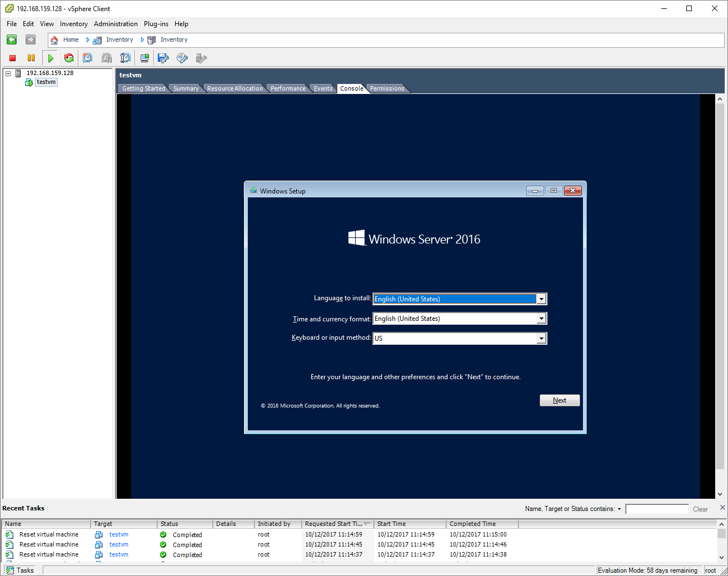
Task: Click the first Inventory breadcrumb
Action: (x=113, y=40)
